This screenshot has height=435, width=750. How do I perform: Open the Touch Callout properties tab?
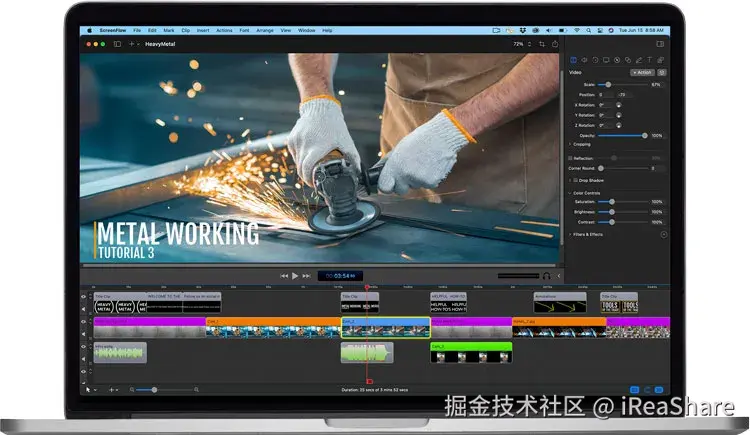tap(628, 60)
